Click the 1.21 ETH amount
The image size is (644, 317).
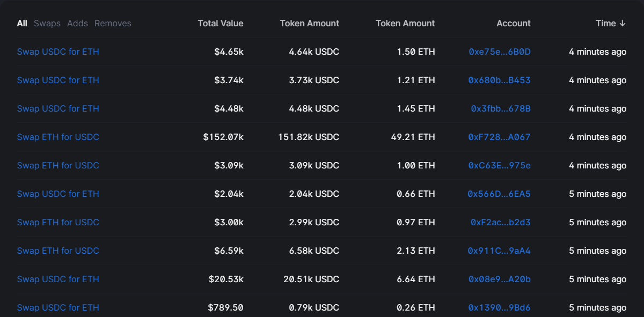[x=416, y=80]
